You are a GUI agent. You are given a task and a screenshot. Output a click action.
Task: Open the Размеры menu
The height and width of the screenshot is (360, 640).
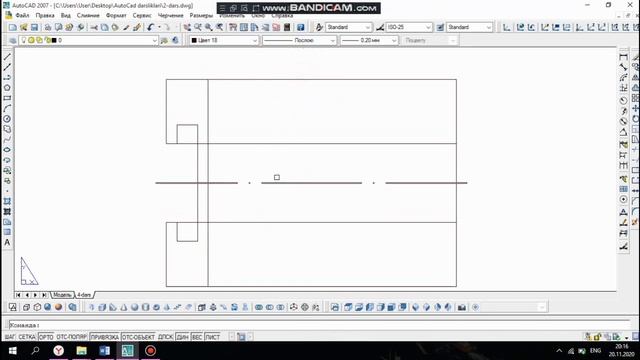tap(201, 16)
